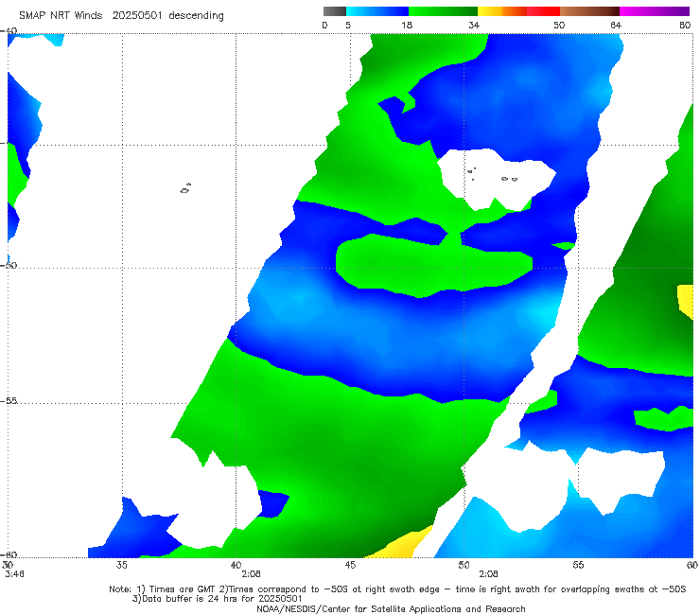
Task: Click the color bar label "18"
Action: click(x=407, y=25)
